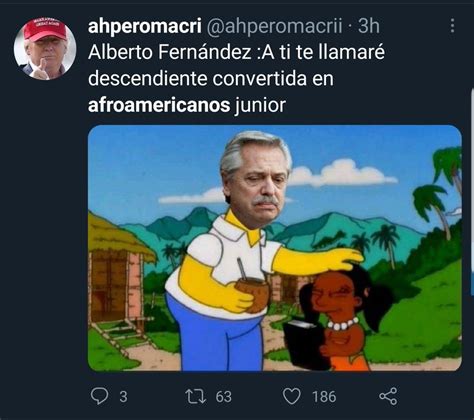
Task: View the 63 retweets count
Action: [223, 397]
